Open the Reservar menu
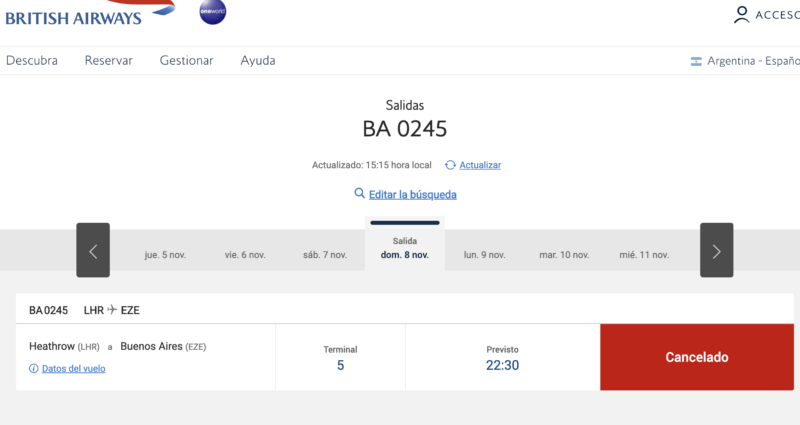This screenshot has width=800, height=425. (x=109, y=60)
